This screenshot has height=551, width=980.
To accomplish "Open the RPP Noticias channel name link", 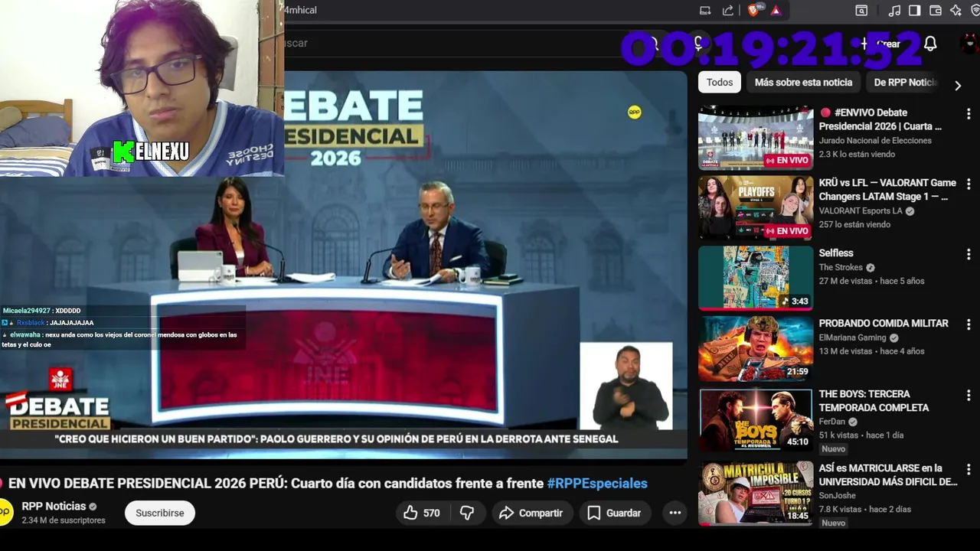I will (54, 506).
